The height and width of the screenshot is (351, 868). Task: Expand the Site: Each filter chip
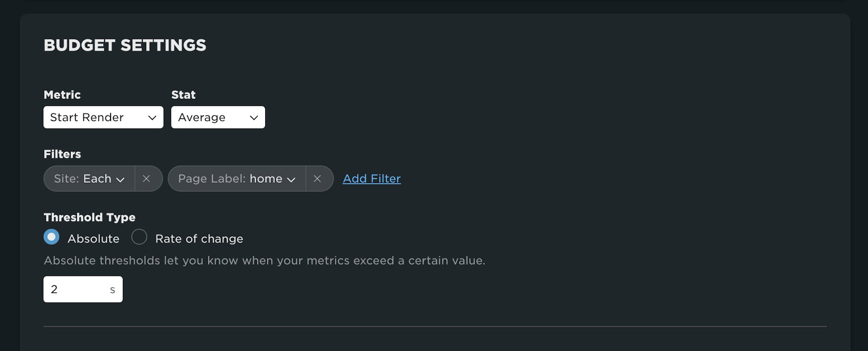click(x=89, y=179)
